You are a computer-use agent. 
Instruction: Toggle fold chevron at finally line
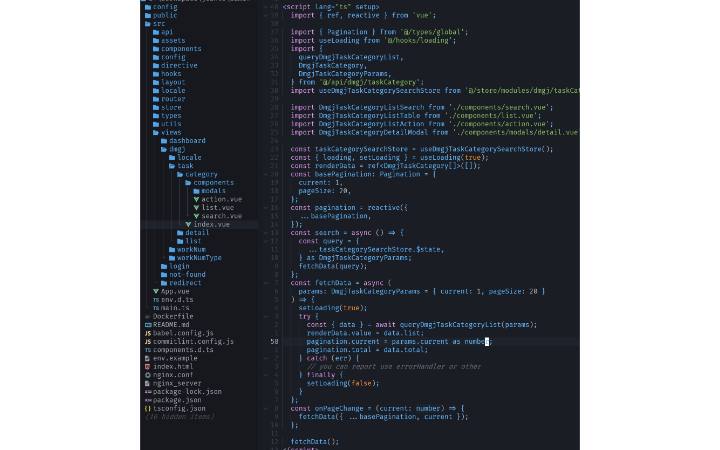click(265, 375)
